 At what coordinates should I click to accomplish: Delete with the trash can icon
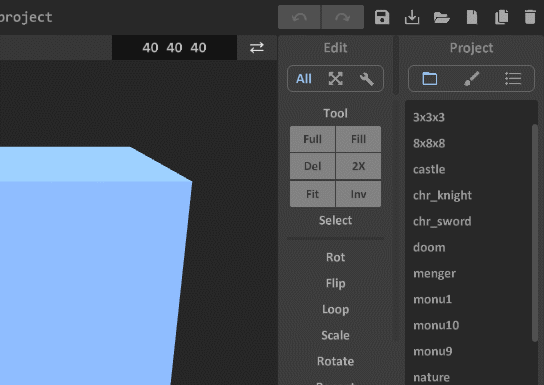click(x=530, y=17)
